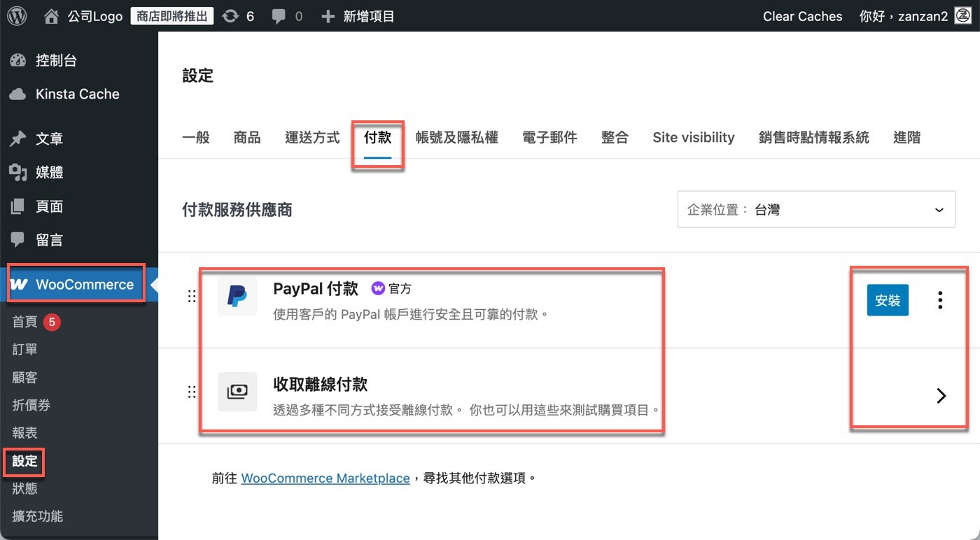Switch to the 銷售時點情報系統 tab
The width and height of the screenshot is (980, 540).
pos(814,138)
